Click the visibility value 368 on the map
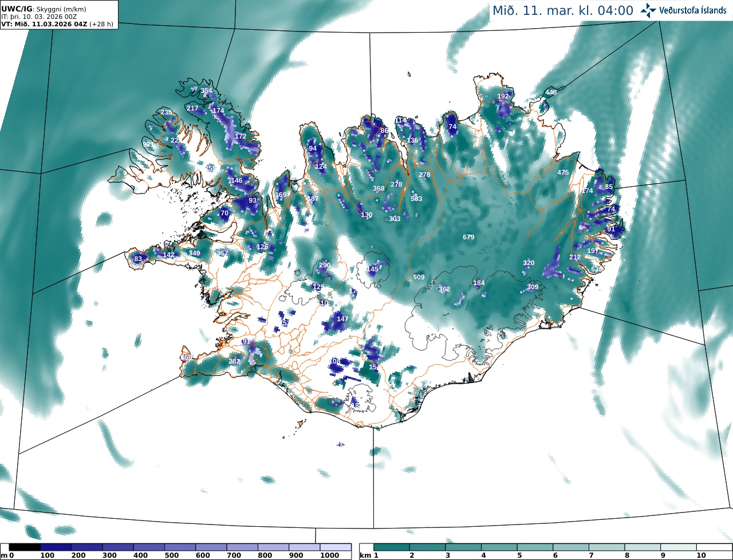This screenshot has width=733, height=560. [379, 188]
